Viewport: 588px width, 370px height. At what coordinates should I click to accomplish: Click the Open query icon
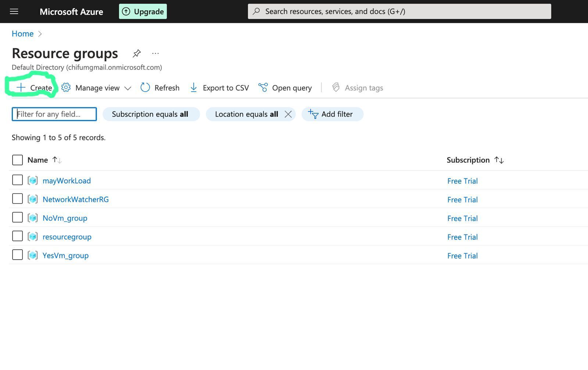pos(263,88)
